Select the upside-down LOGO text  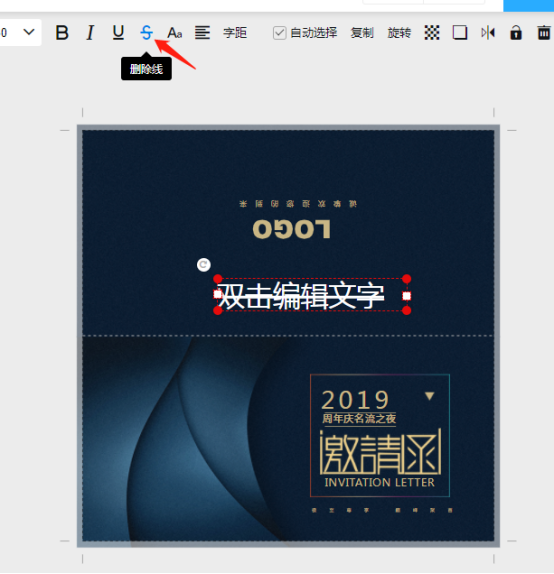point(291,229)
